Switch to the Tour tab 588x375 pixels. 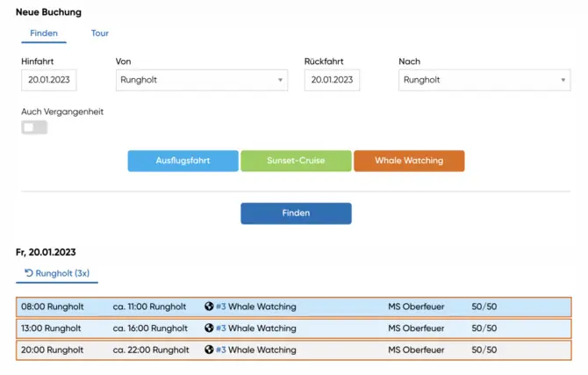100,33
